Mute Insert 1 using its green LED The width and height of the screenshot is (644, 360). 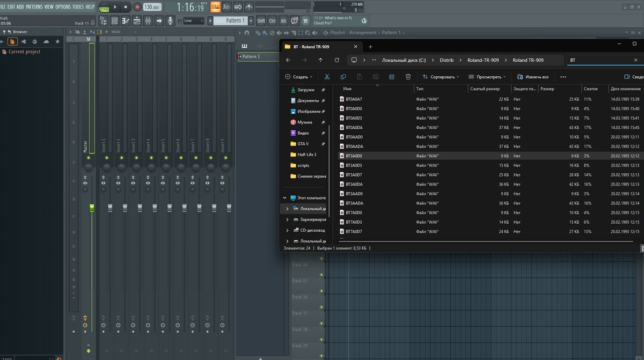pos(106,158)
